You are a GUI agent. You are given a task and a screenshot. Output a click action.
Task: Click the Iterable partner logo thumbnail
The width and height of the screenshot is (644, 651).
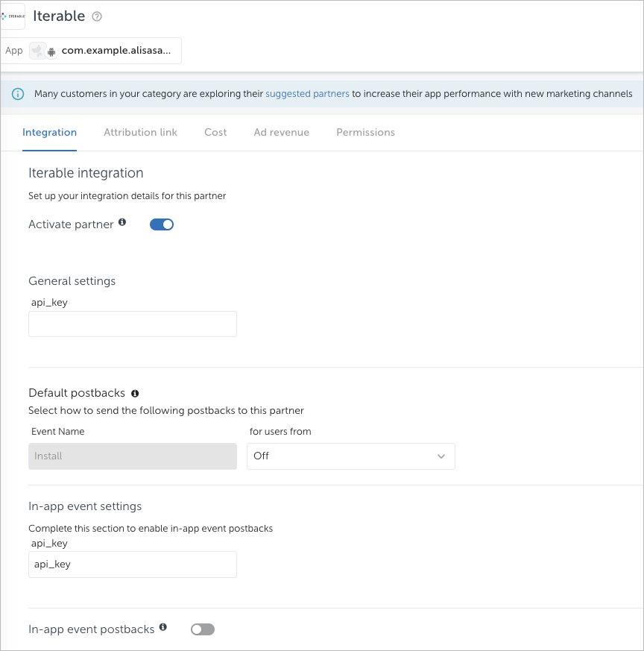pos(13,16)
